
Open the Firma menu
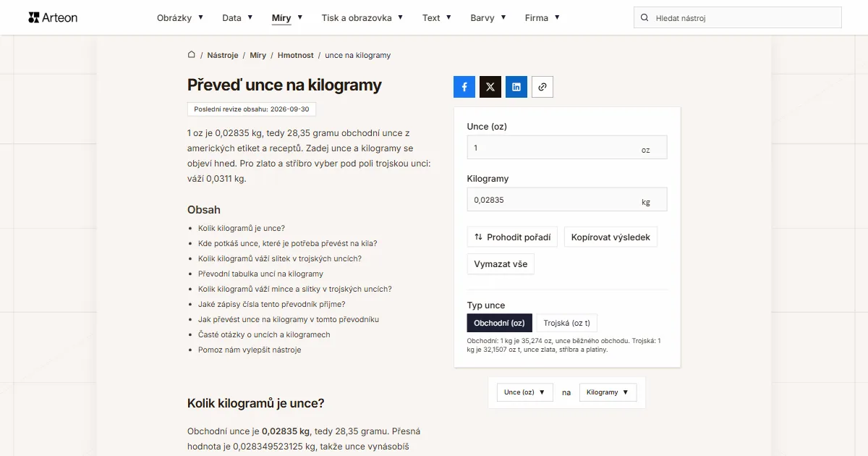(542, 17)
